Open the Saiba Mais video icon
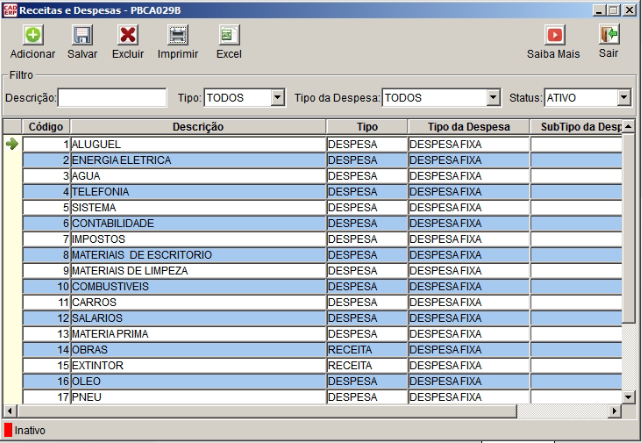Screen dimensions: 642x443 554,35
